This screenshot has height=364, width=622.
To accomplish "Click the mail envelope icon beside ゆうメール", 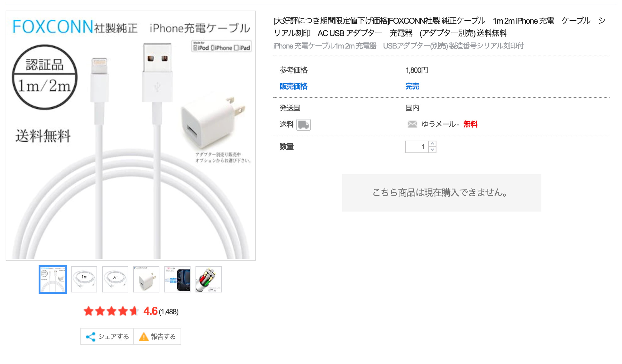I will pos(412,124).
